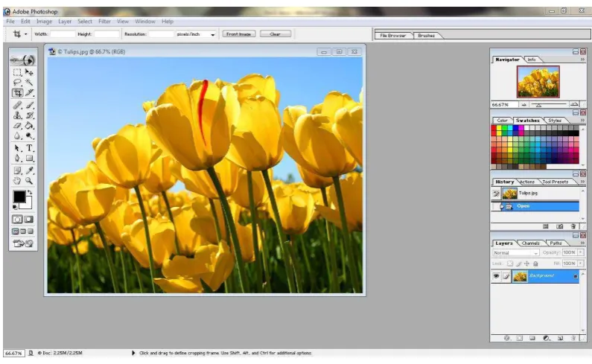592x364 pixels.
Task: Switch to Standard Screen Mode
Action: pos(16,231)
